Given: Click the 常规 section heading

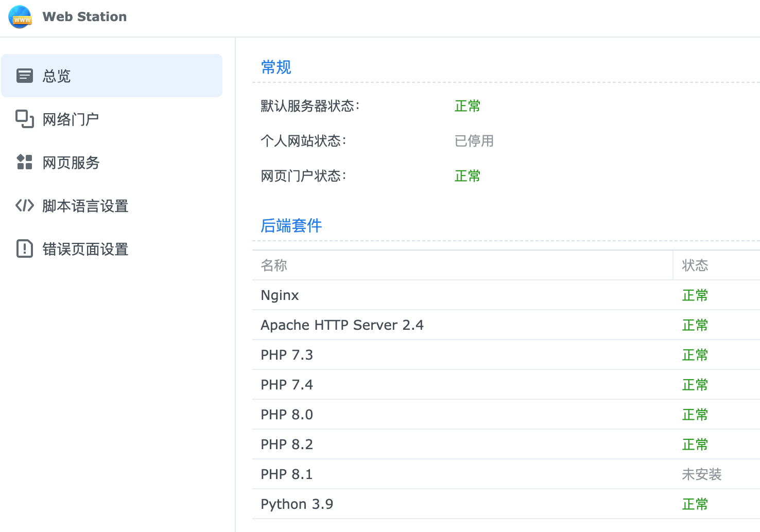Looking at the screenshot, I should pyautogui.click(x=275, y=67).
